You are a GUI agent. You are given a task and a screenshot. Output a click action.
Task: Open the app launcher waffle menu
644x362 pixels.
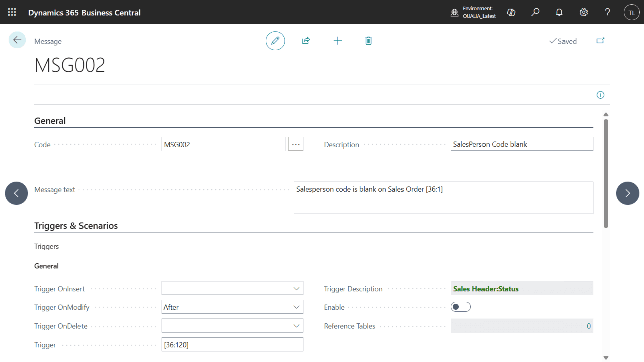tap(12, 12)
